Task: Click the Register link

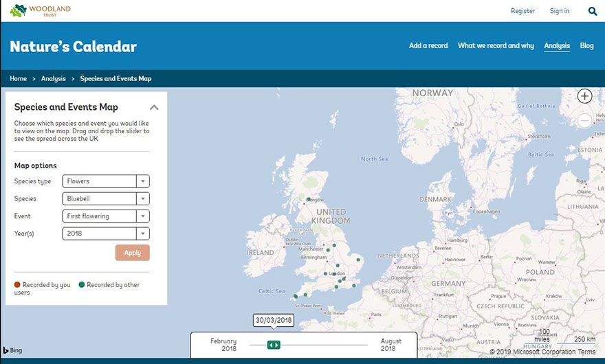Action: coord(522,11)
